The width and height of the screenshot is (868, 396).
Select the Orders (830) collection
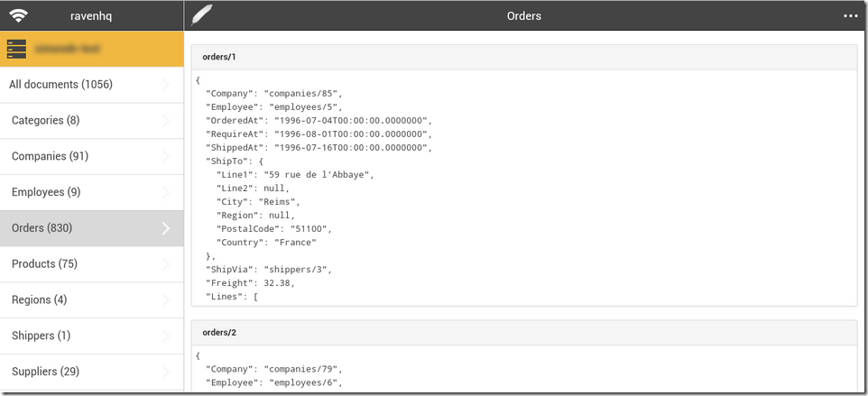pyautogui.click(x=92, y=228)
